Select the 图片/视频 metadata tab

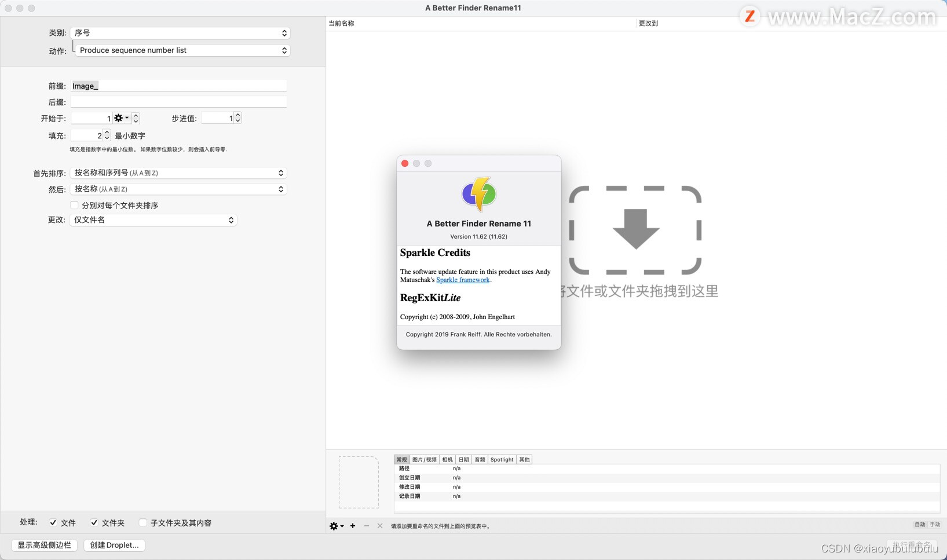pyautogui.click(x=425, y=459)
